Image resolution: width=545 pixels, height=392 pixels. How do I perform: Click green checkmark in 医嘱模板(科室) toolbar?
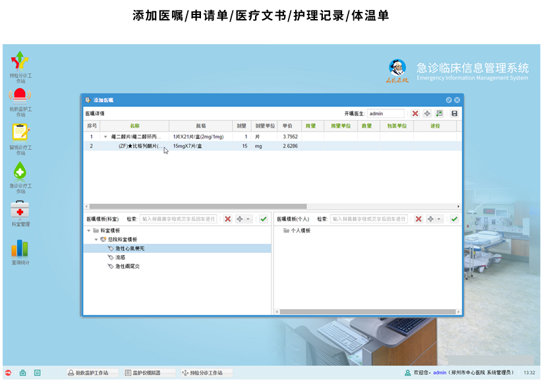[264, 219]
